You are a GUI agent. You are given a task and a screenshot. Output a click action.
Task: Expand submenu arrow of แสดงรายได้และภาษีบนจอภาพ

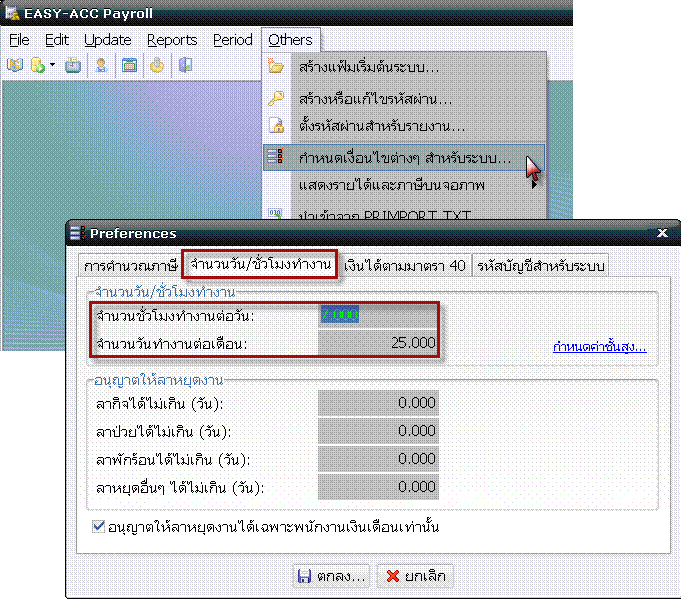(535, 185)
